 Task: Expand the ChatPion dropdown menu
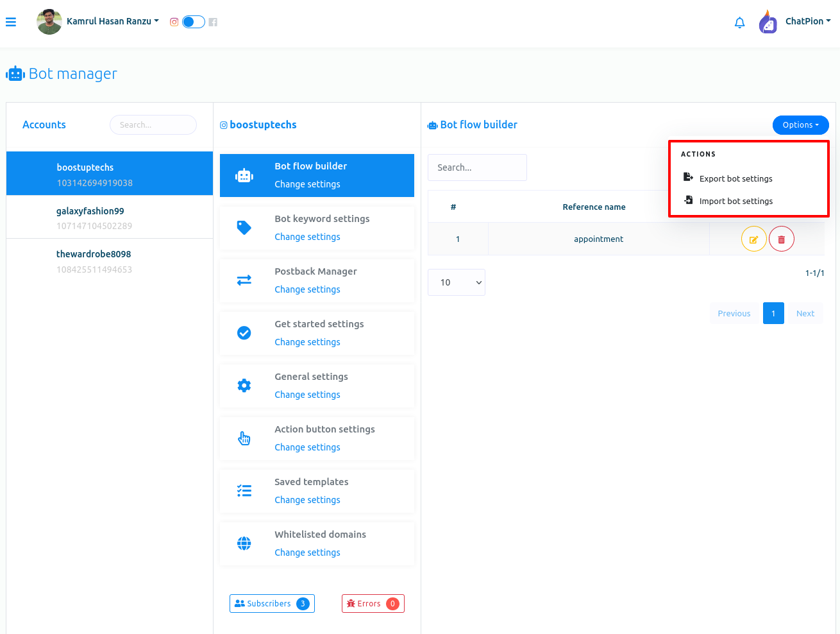(808, 21)
